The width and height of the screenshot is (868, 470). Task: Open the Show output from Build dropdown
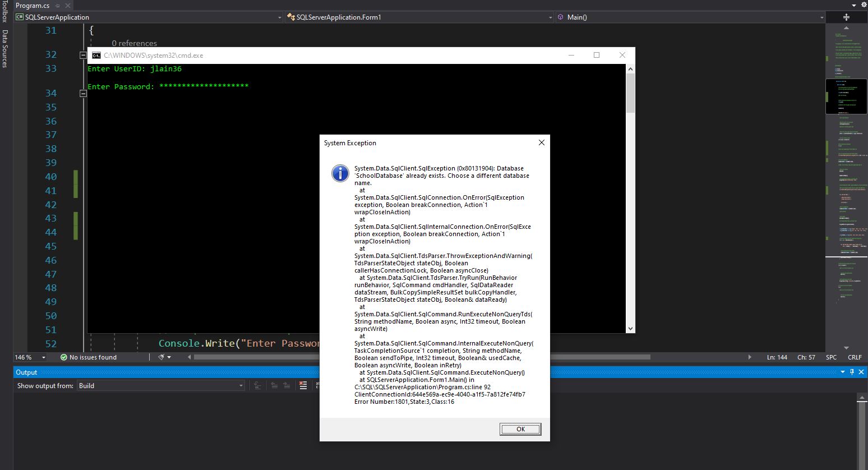(161, 386)
